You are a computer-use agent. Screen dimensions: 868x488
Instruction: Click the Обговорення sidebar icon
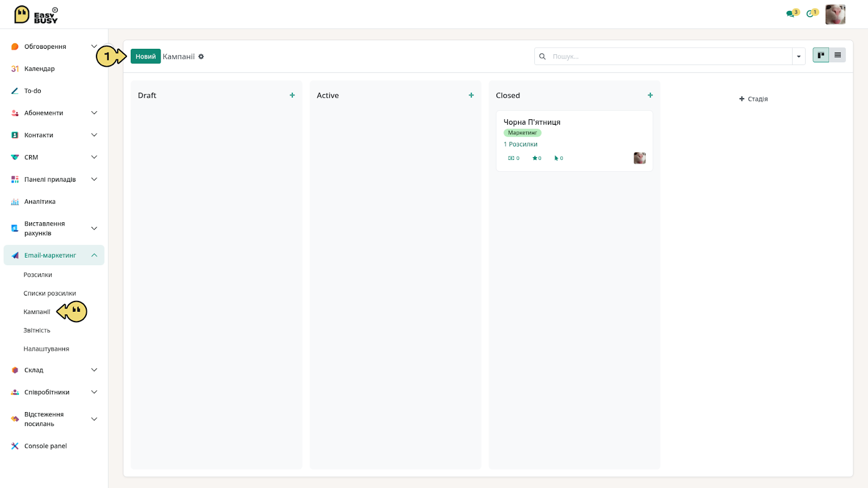(x=15, y=47)
